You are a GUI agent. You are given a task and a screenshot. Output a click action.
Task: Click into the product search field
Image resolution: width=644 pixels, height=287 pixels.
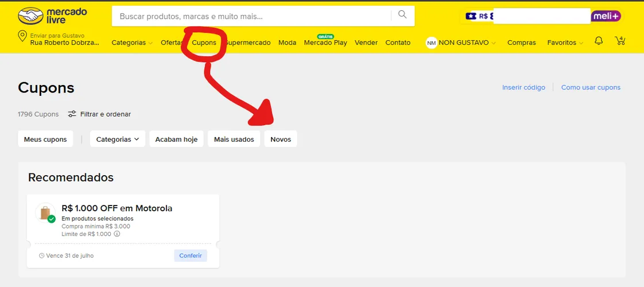pyautogui.click(x=253, y=17)
